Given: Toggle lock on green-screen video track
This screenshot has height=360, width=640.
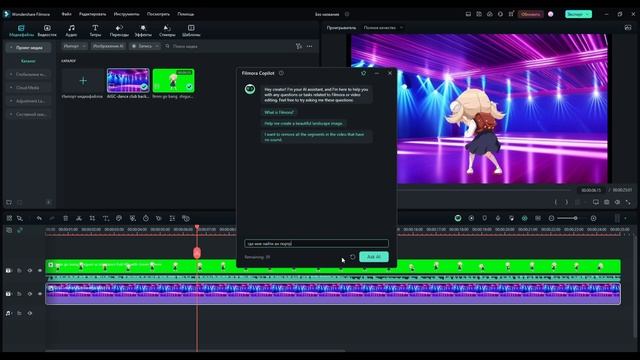Looking at the screenshot, I should [x=19, y=270].
